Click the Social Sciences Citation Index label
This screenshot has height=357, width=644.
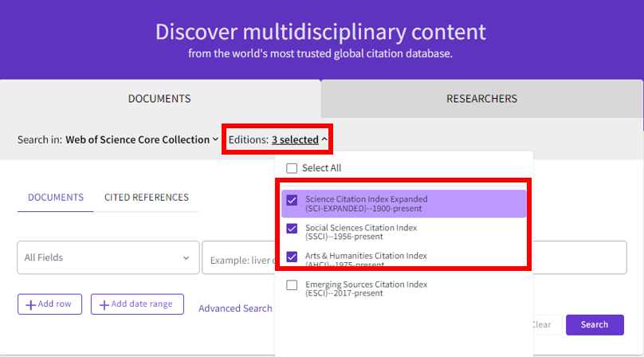[361, 232]
